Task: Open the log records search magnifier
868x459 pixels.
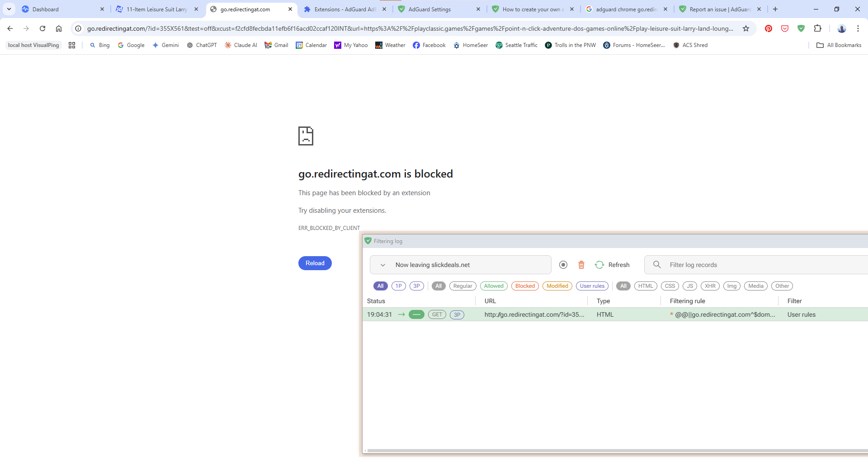Action: 656,265
